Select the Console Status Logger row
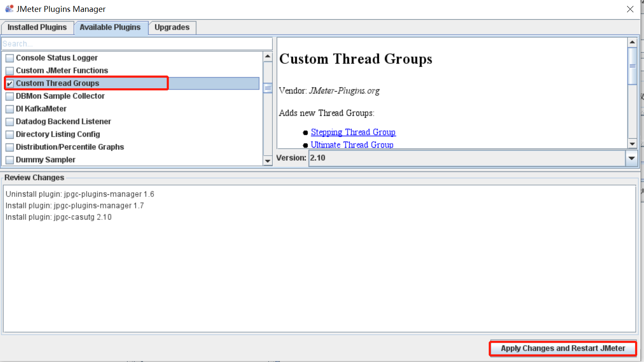644x362 pixels. [x=132, y=58]
